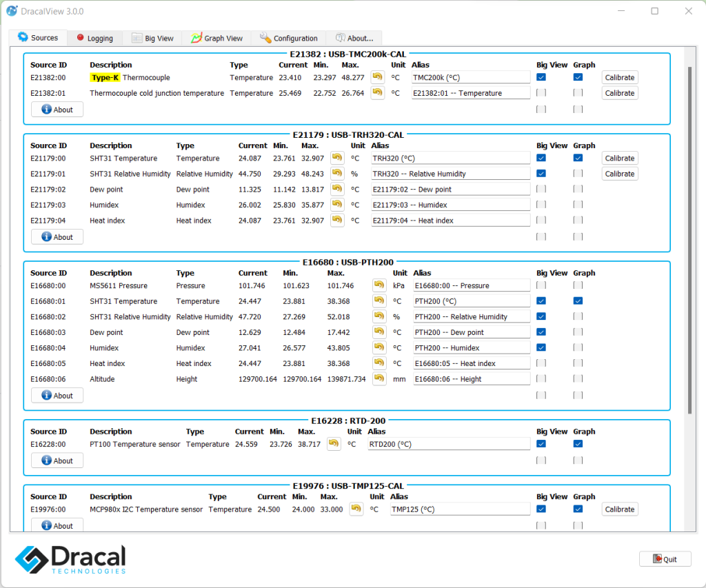Enable Big View for E21382:01 Temperature
Screen dimensions: 706x588
[541, 93]
